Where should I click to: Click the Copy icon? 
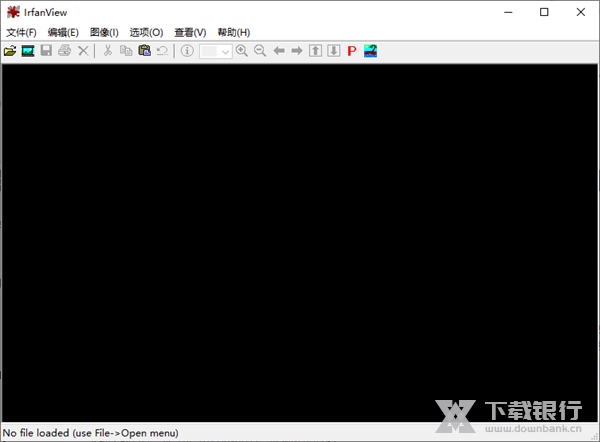click(126, 51)
